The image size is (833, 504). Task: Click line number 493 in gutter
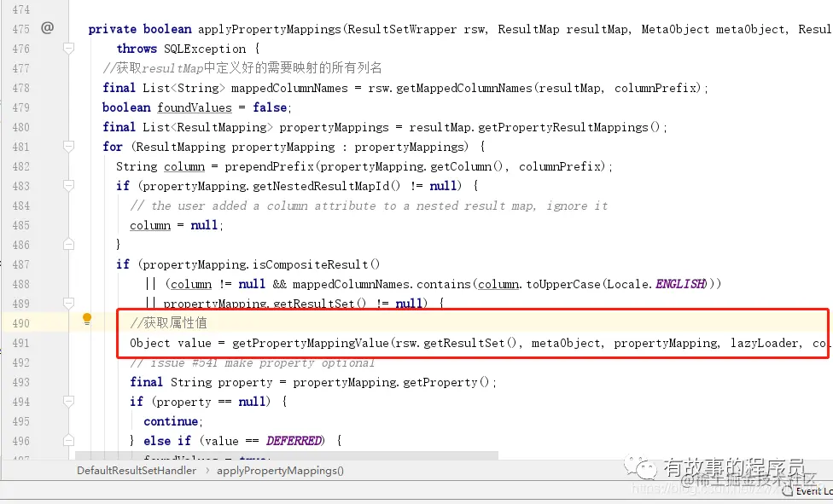[x=20, y=382]
